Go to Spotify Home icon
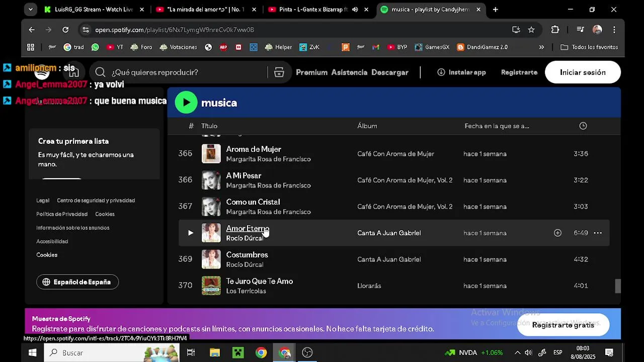Screen dimensions: 644x362 coord(74,72)
